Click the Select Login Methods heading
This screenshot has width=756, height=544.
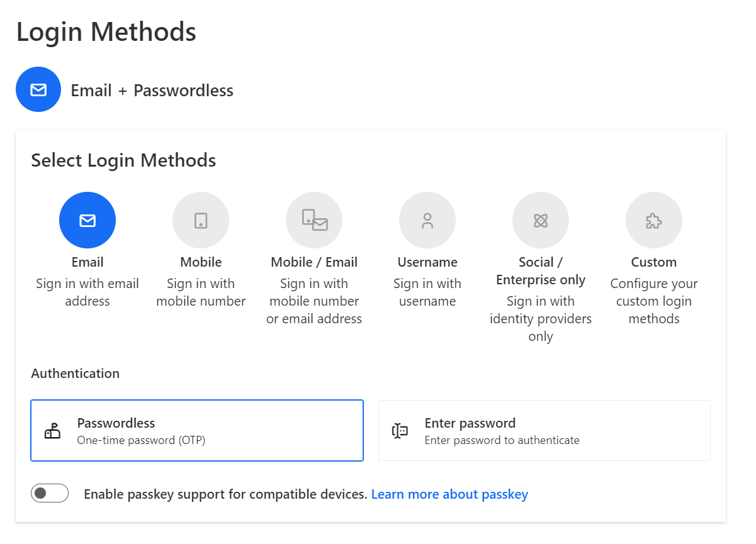tap(123, 160)
